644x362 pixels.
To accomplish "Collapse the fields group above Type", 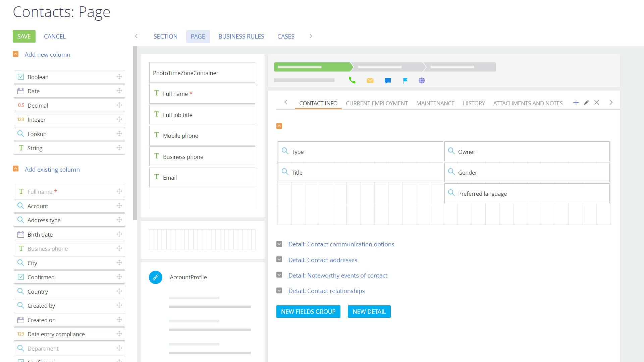I will 279,126.
